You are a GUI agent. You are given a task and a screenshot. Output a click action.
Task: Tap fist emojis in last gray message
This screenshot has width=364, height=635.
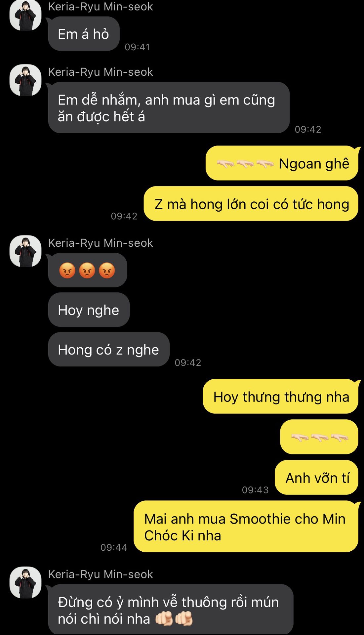click(174, 619)
